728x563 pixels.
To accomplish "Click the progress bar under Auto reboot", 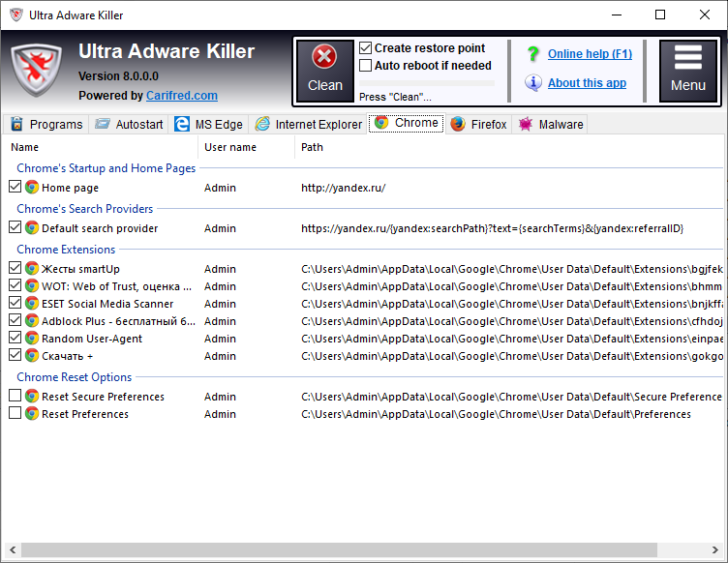I will (427, 83).
